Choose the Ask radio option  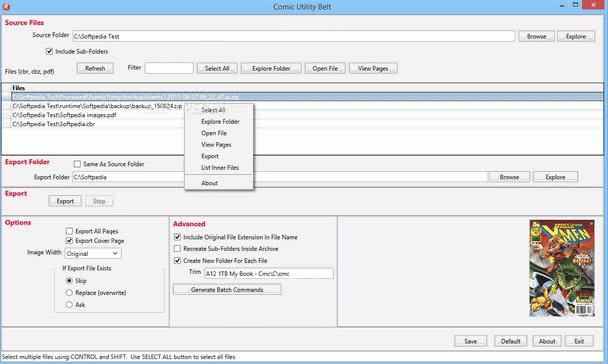point(69,305)
